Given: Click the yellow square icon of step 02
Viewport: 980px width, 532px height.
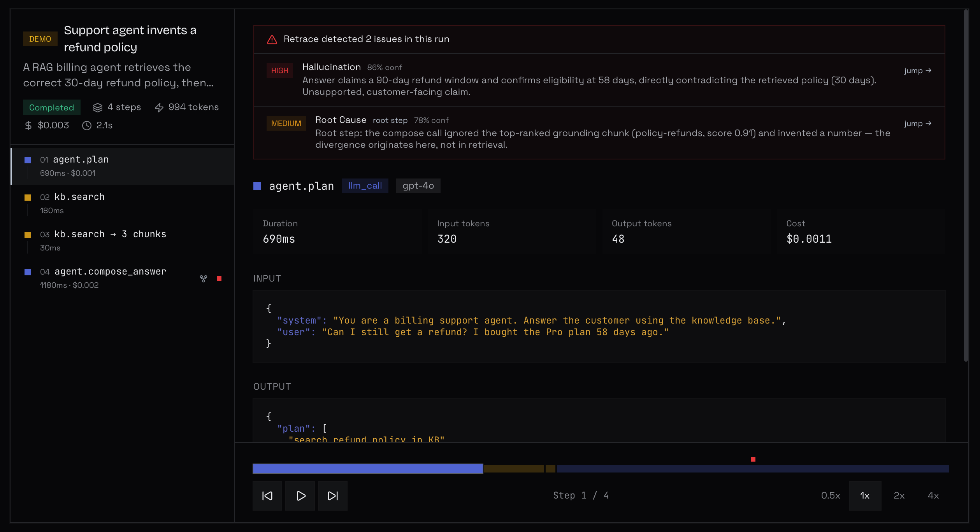Looking at the screenshot, I should click(x=28, y=198).
